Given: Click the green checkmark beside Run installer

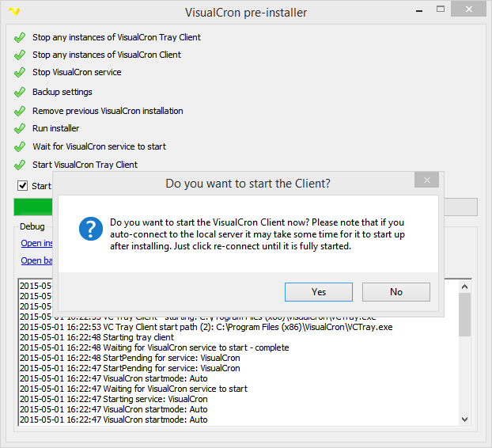Looking at the screenshot, I should tap(20, 128).
